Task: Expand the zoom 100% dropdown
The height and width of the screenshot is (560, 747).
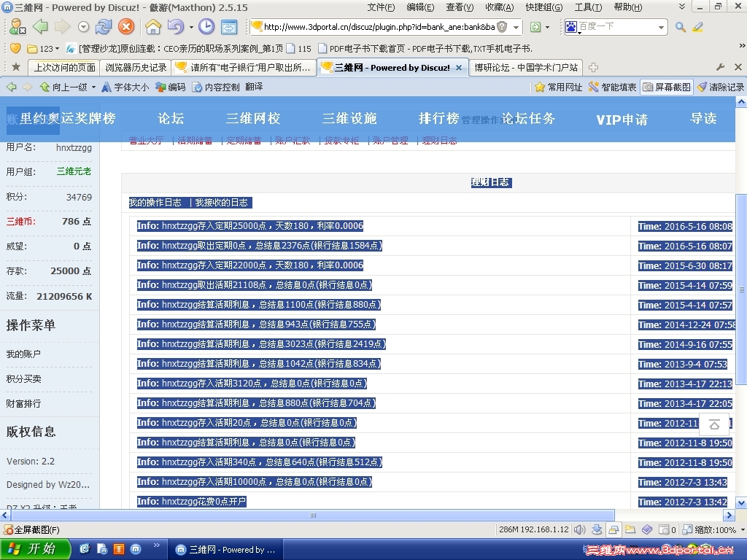Action: pos(742,529)
